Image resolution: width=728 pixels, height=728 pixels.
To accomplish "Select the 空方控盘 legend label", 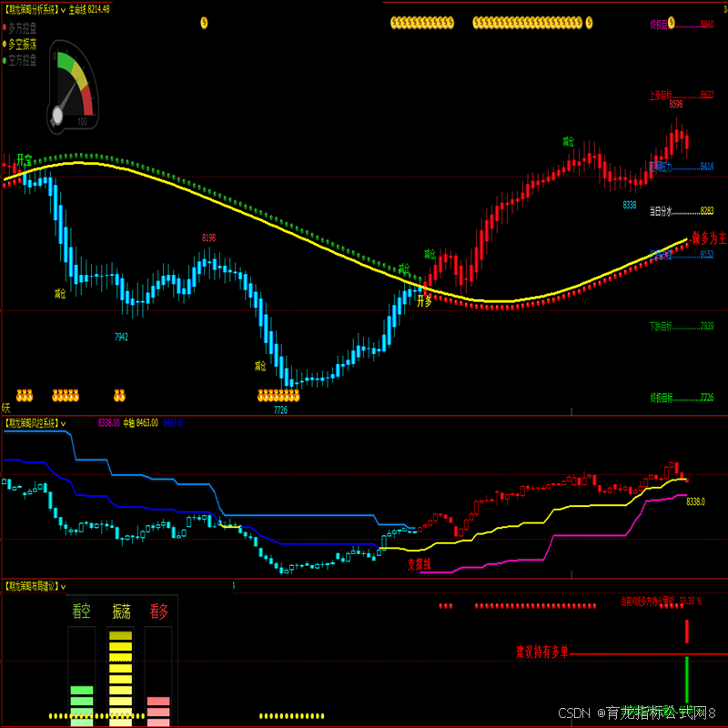I will click(22, 60).
